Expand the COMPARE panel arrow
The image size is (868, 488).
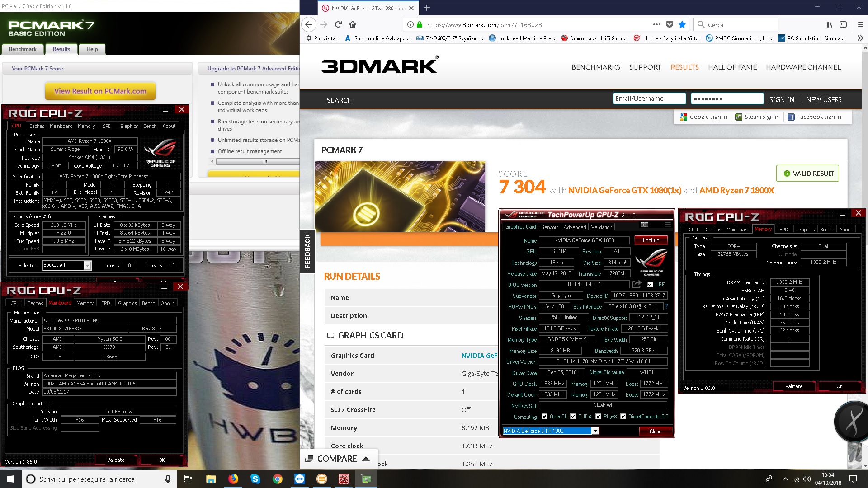[x=366, y=459]
